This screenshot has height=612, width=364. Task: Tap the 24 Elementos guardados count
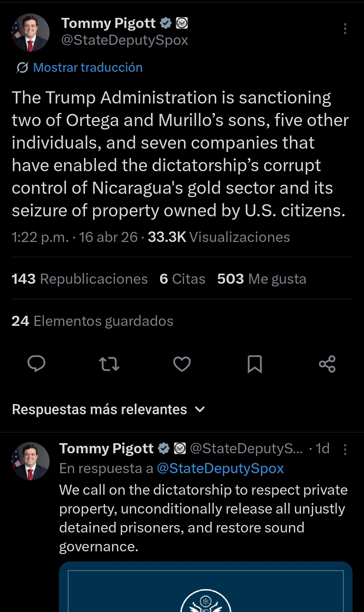tap(92, 321)
